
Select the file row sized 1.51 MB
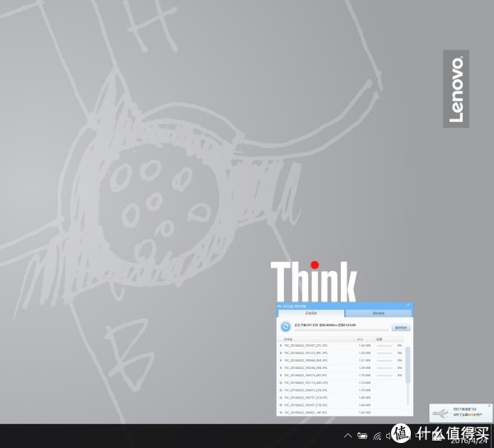point(341,361)
